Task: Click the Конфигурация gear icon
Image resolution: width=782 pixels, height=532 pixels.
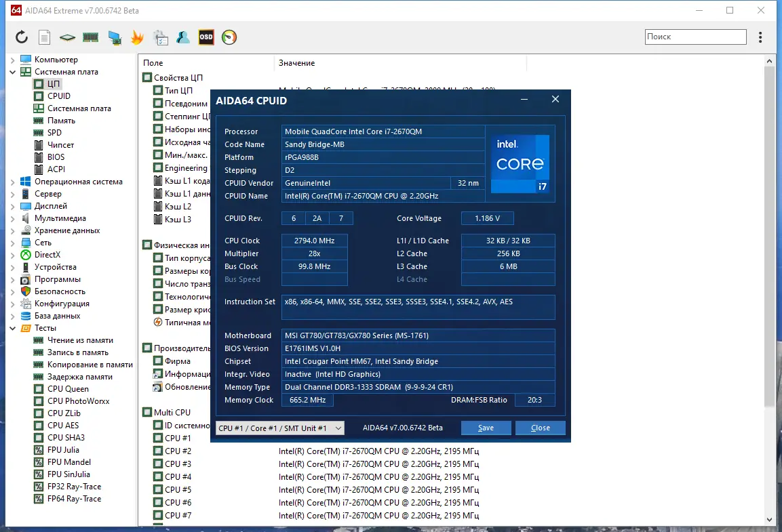Action: pos(26,304)
